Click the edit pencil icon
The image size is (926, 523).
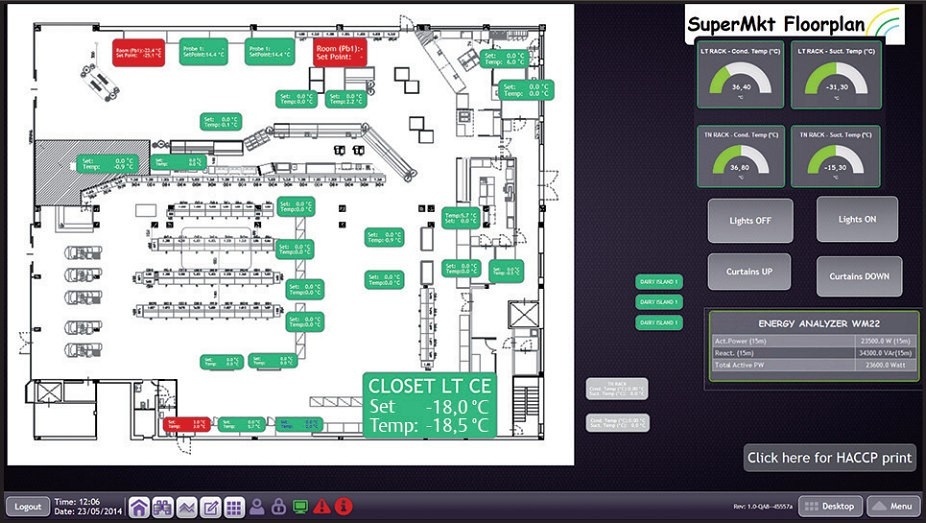pyautogui.click(x=210, y=506)
